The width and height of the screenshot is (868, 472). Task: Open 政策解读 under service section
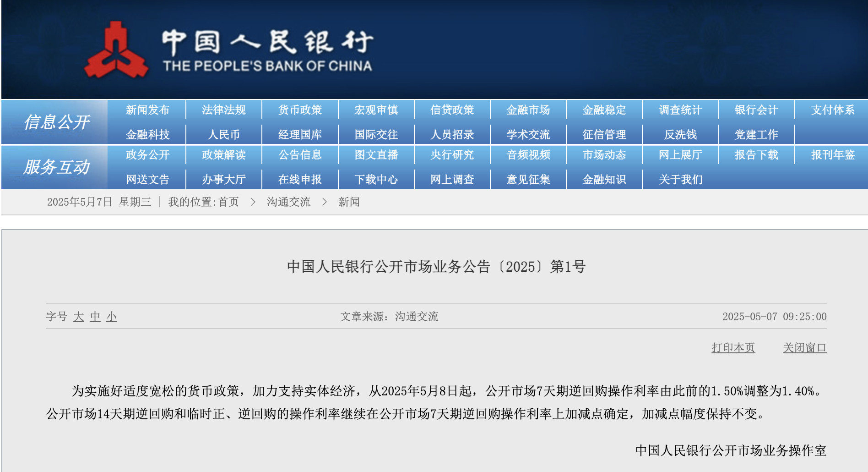[223, 155]
